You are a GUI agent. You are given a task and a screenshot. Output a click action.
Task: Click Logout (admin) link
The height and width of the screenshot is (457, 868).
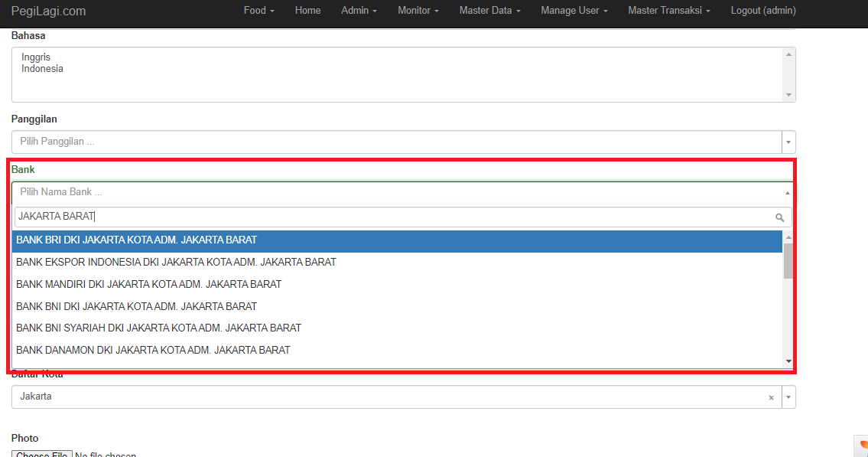[x=762, y=11]
